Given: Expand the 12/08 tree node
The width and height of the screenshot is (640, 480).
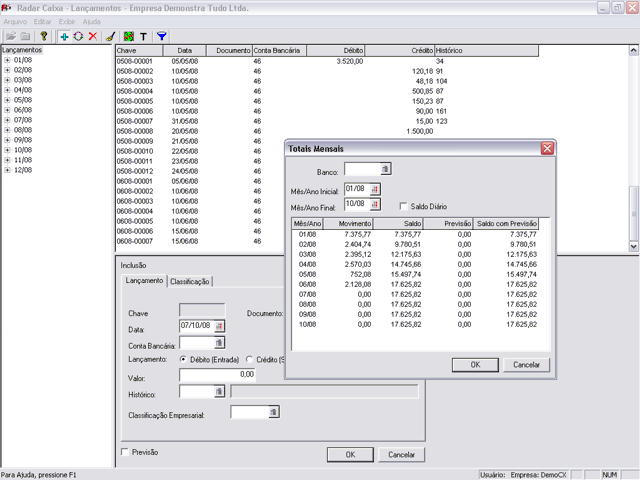Looking at the screenshot, I should point(7,170).
